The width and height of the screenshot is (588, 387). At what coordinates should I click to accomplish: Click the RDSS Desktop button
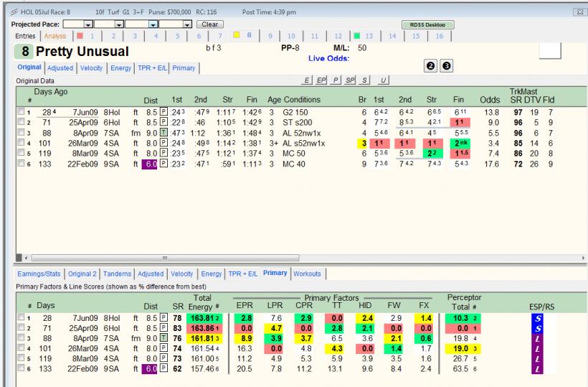point(427,25)
